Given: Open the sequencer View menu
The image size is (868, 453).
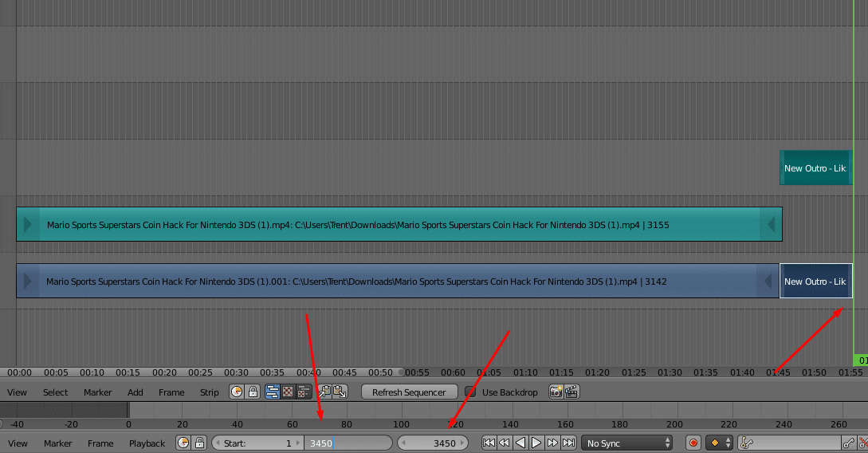Looking at the screenshot, I should pyautogui.click(x=17, y=392).
